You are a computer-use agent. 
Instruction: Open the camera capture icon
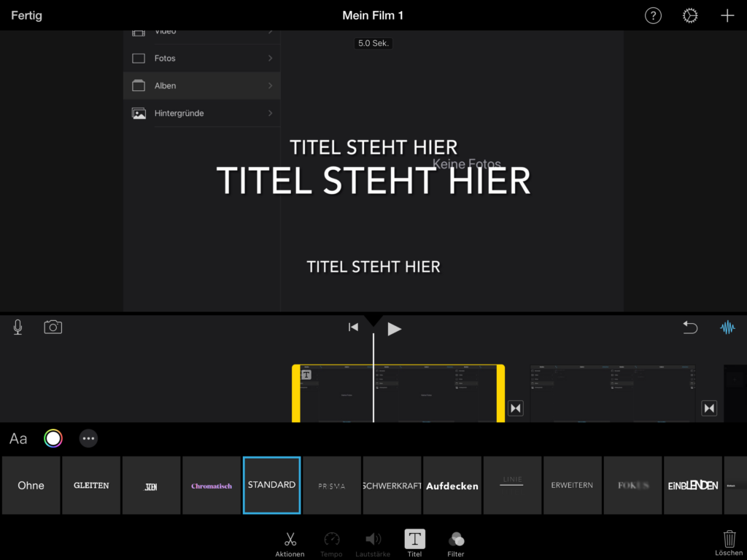(53, 327)
